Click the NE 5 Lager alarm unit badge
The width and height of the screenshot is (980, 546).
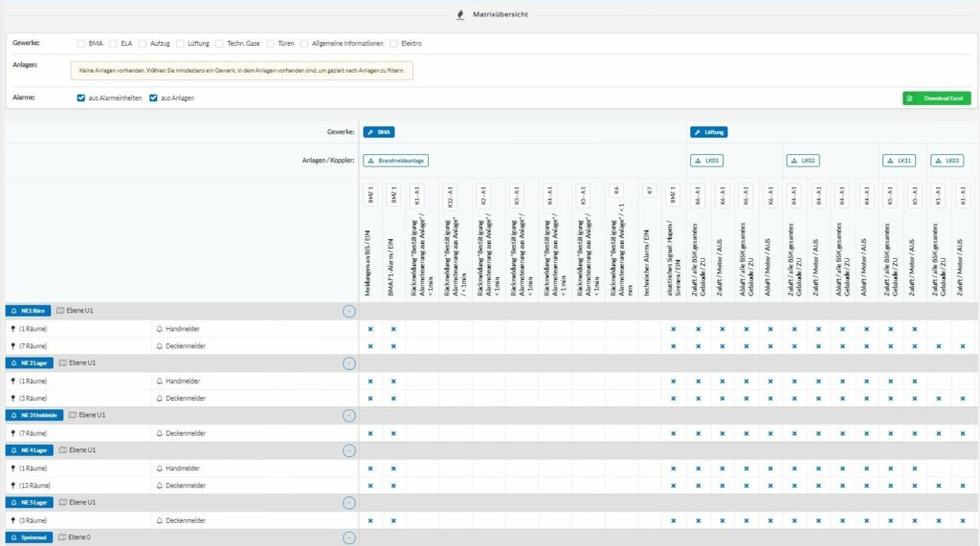[29, 502]
